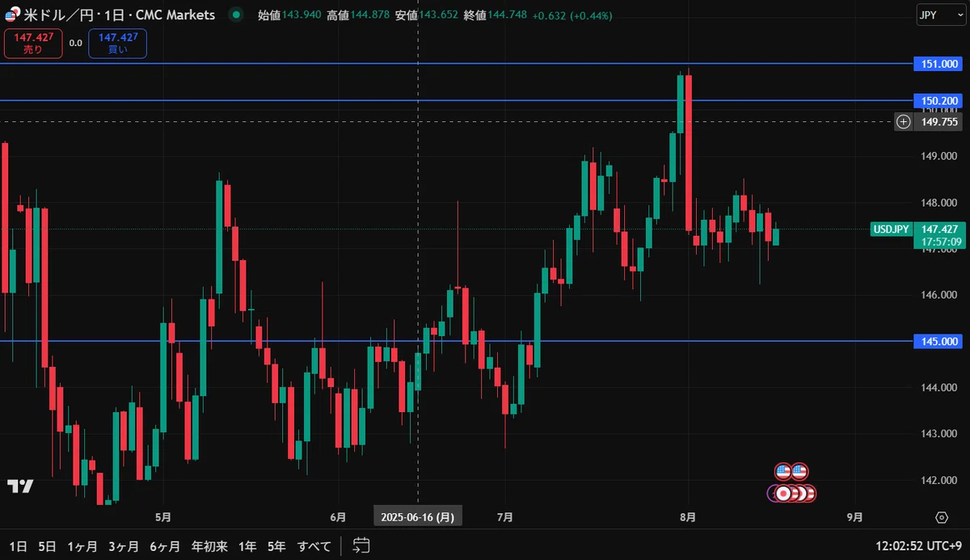
Task: Click the 7月 time axis label
Action: (505, 517)
